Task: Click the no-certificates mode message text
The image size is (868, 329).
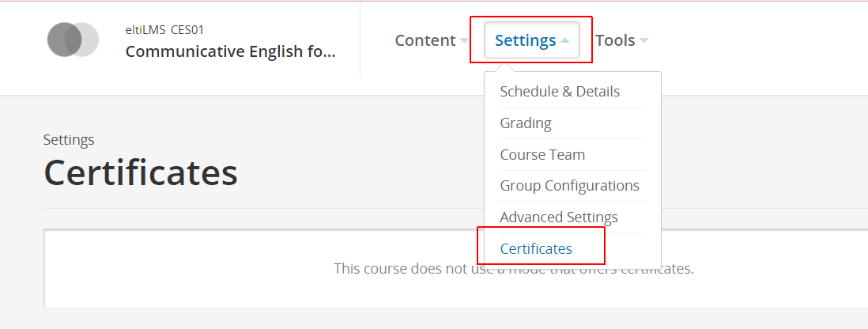Action: pyautogui.click(x=514, y=270)
